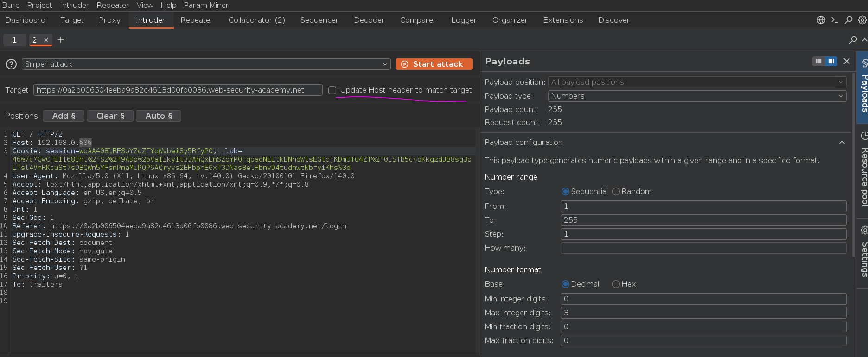
Task: Click the Min fraction digits field
Action: click(x=703, y=326)
